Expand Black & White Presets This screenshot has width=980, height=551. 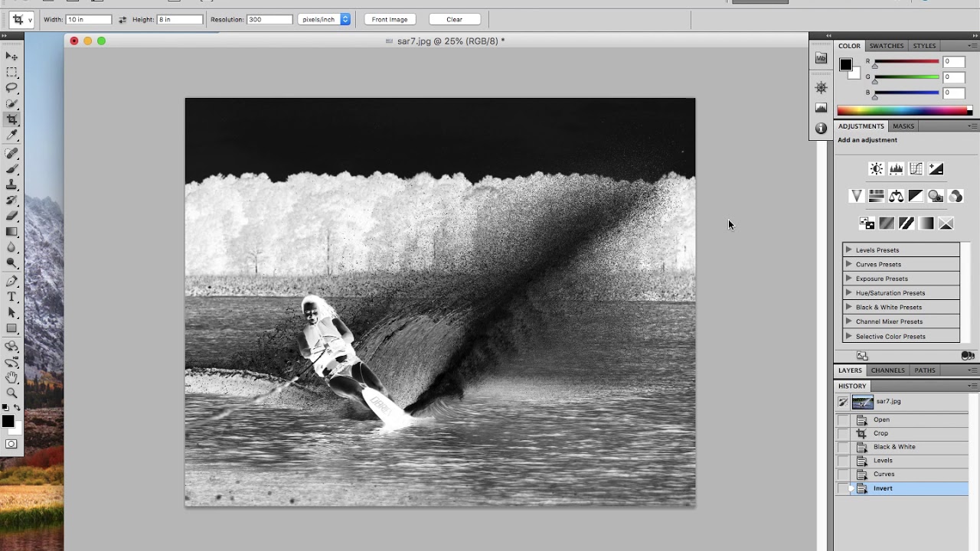848,307
